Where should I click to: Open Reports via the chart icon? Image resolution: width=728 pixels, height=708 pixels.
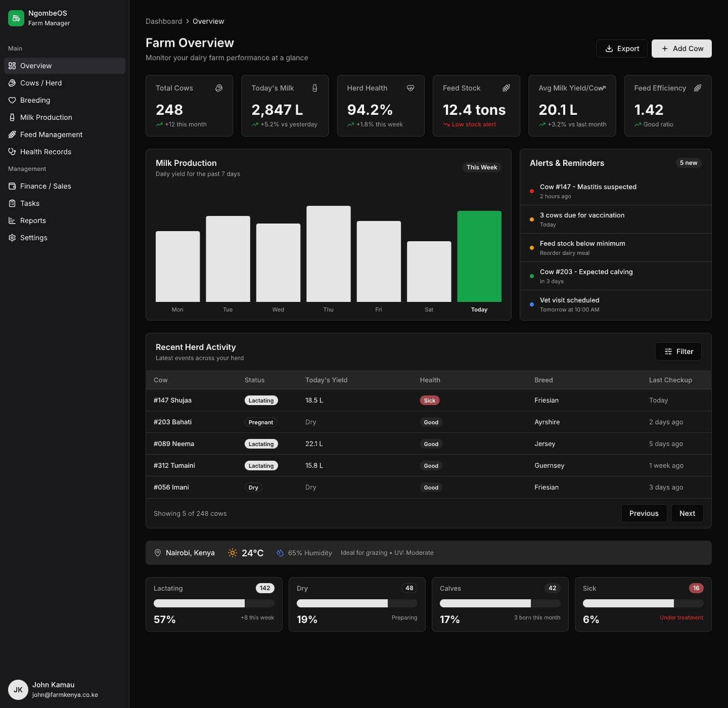pyautogui.click(x=12, y=220)
